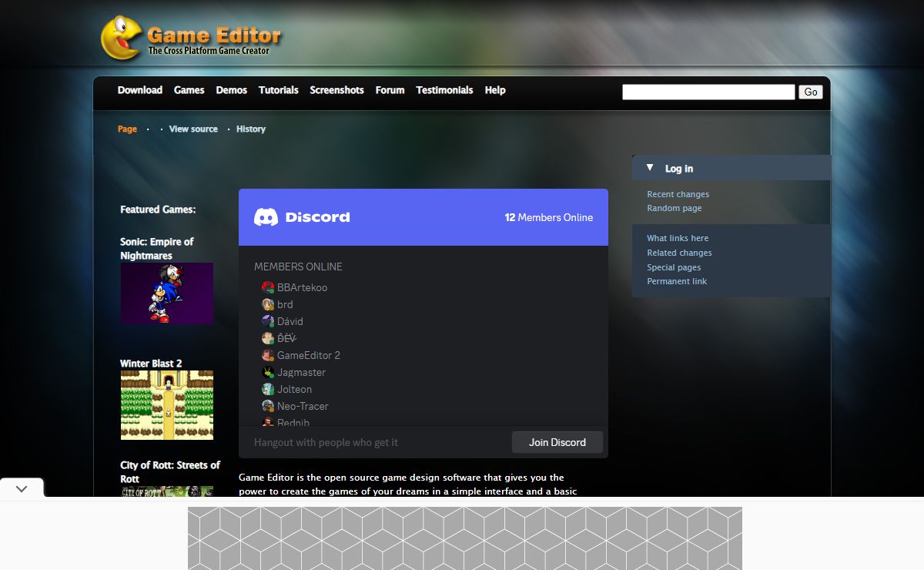Open the Recent changes link
Screen dimensions: 924x570
pos(678,194)
